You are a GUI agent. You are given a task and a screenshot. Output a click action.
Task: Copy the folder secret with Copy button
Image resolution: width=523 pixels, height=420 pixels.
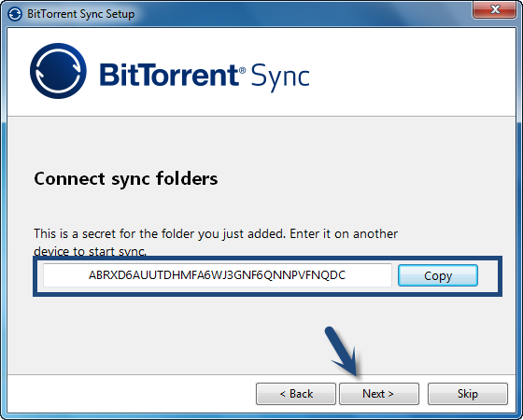tap(438, 275)
